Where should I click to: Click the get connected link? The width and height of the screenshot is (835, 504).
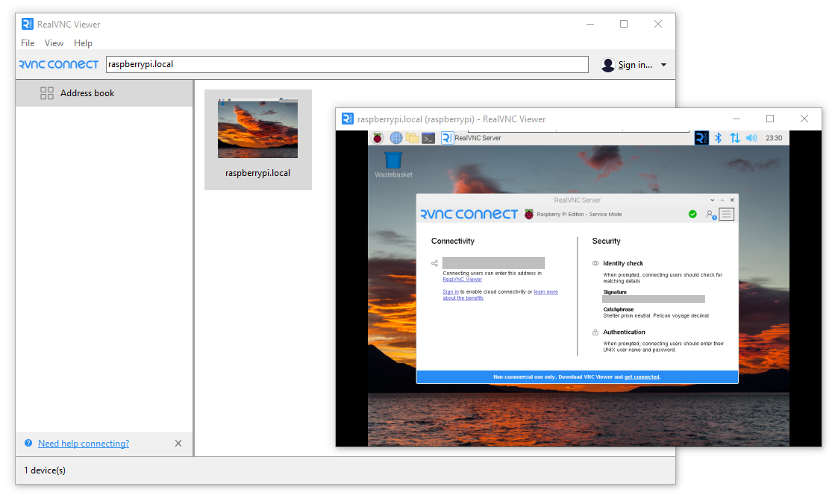642,377
